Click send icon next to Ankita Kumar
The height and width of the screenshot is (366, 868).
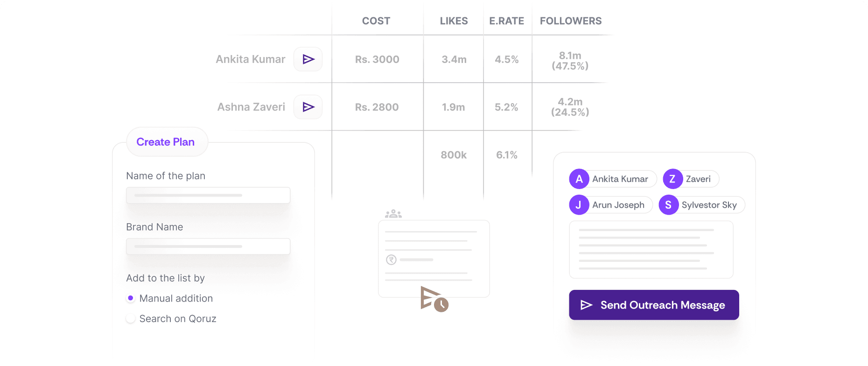pyautogui.click(x=308, y=59)
